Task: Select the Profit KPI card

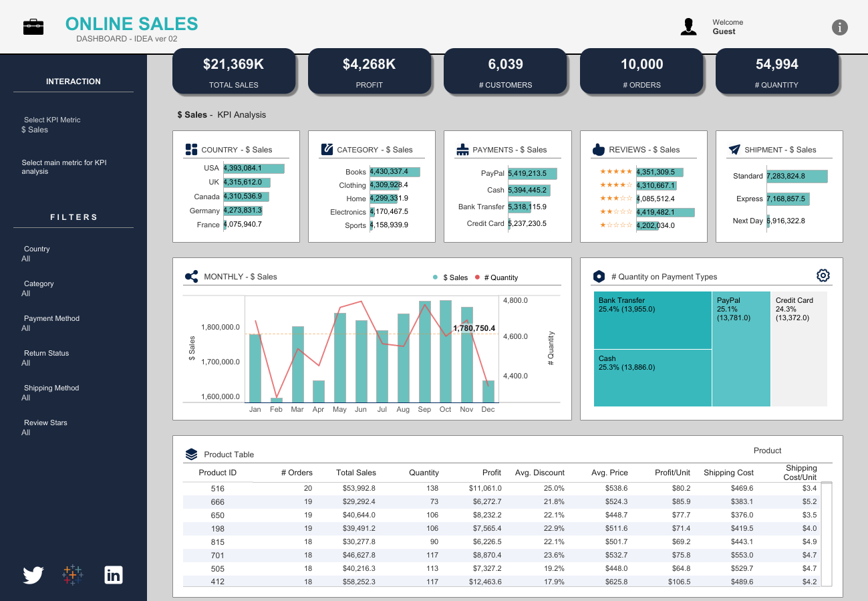Action: (369, 71)
